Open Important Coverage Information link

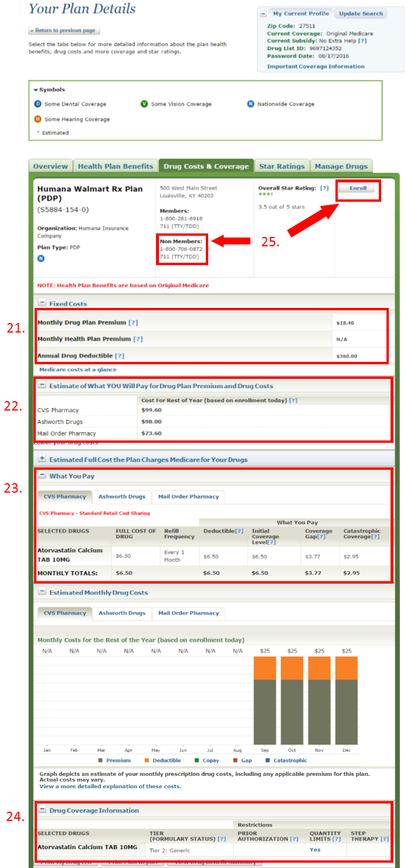[316, 66]
